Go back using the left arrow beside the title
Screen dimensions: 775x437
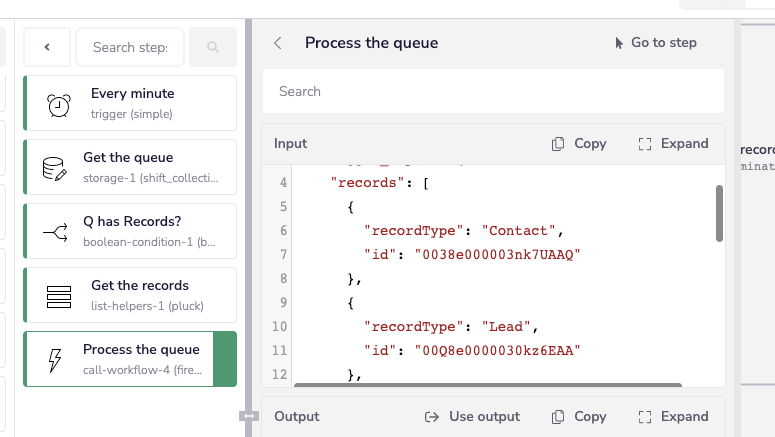point(278,43)
